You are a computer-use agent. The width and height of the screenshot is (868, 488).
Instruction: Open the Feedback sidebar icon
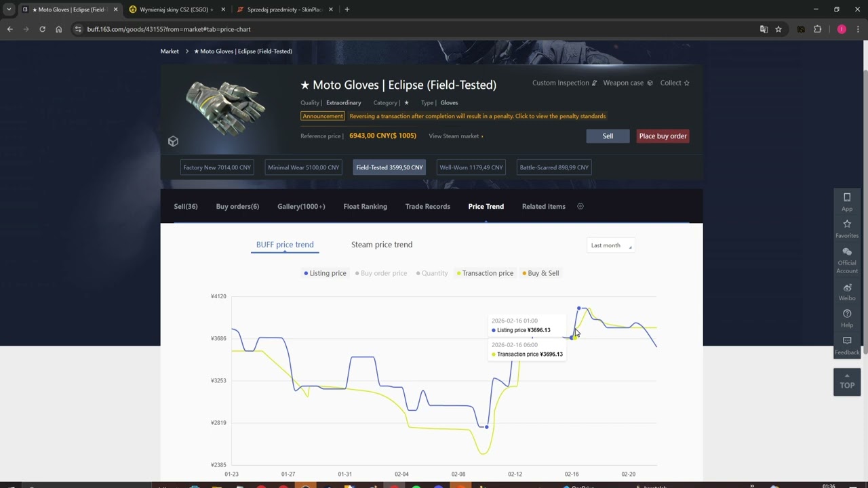click(x=847, y=346)
